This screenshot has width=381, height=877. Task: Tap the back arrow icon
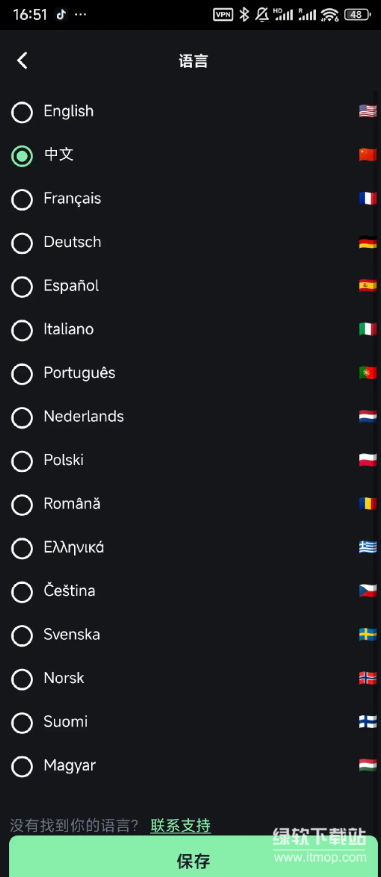[22, 60]
